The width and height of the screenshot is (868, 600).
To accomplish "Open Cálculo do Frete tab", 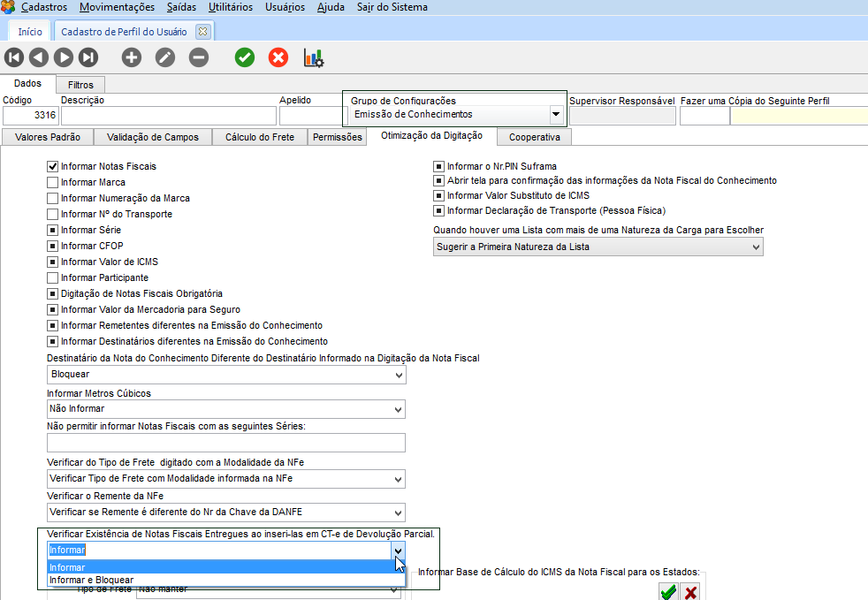I will click(x=260, y=137).
